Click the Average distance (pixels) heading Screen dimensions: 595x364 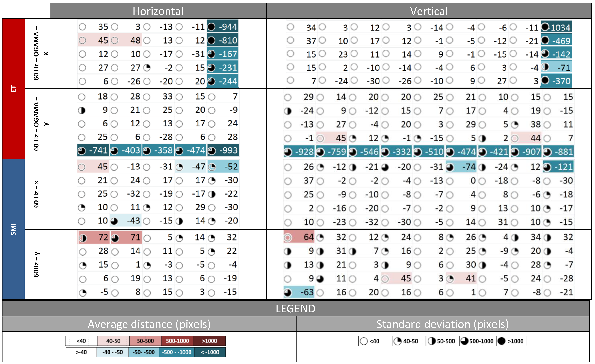tap(149, 324)
